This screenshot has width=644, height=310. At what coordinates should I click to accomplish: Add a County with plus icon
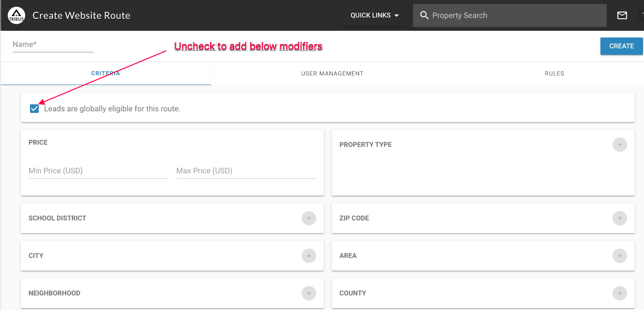click(x=619, y=293)
